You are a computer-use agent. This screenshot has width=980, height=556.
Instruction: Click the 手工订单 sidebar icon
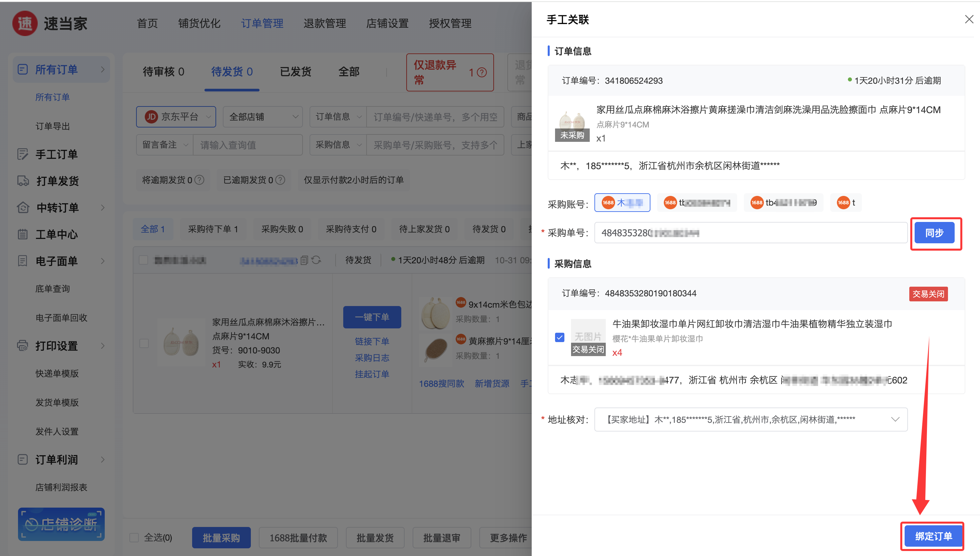click(23, 154)
